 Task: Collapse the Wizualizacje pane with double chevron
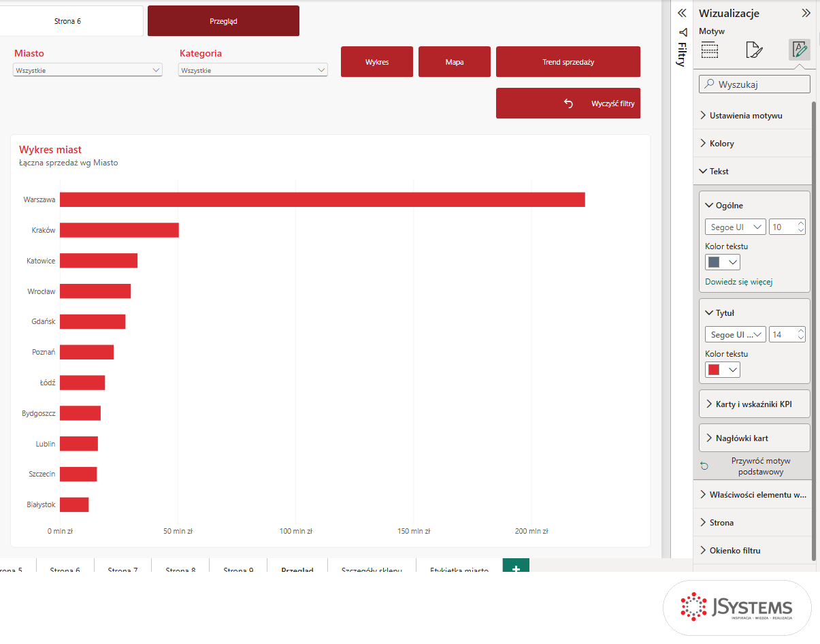[806, 13]
